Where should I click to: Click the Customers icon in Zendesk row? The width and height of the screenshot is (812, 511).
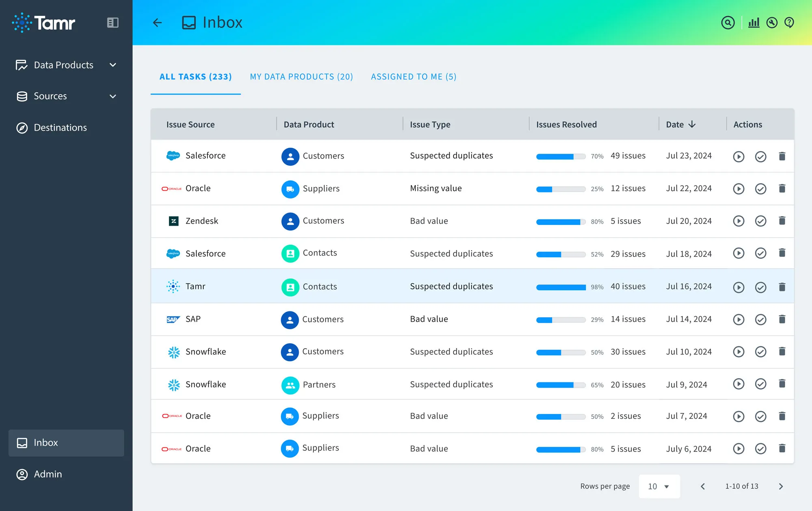pos(290,221)
